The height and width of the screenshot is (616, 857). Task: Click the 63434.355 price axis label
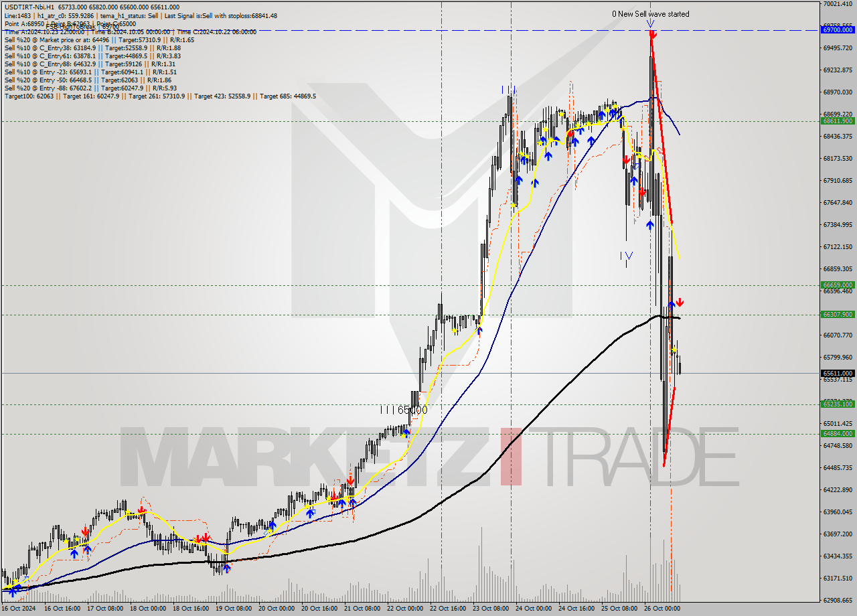(838, 556)
